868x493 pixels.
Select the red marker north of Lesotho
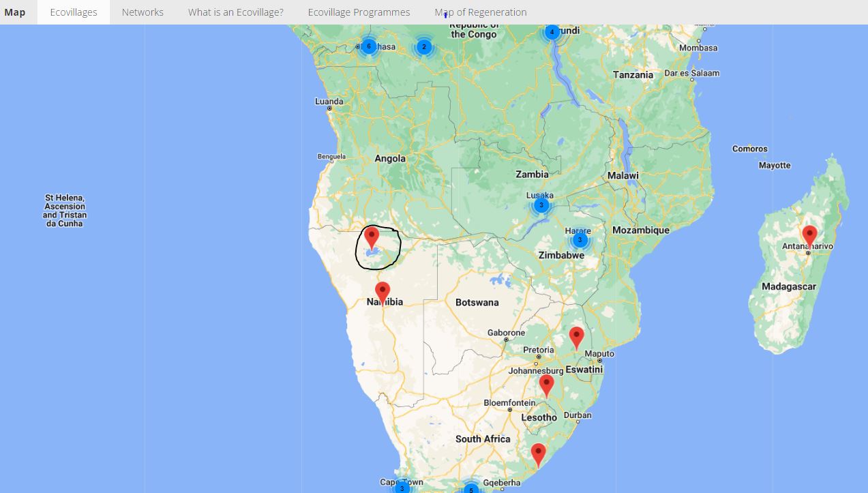tap(546, 385)
